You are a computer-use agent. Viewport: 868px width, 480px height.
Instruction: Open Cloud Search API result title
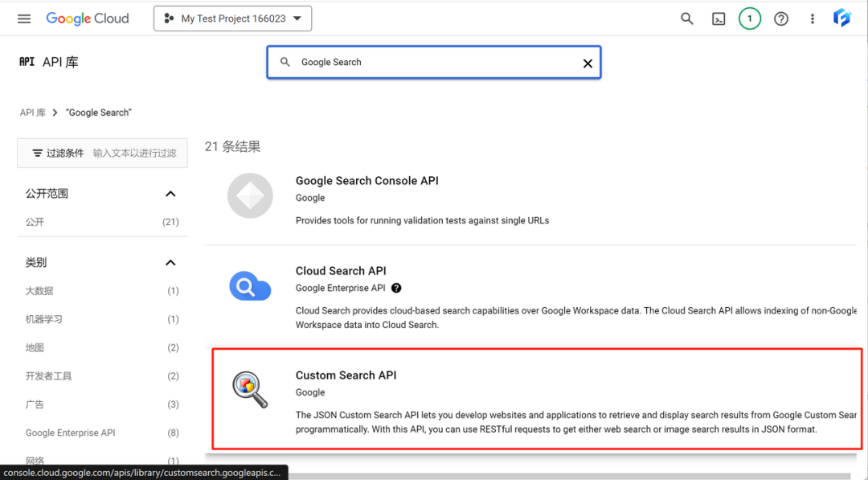tap(341, 271)
